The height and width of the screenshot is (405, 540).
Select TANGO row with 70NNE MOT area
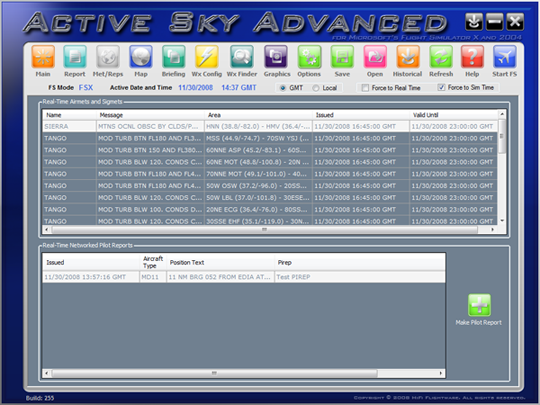point(270,174)
